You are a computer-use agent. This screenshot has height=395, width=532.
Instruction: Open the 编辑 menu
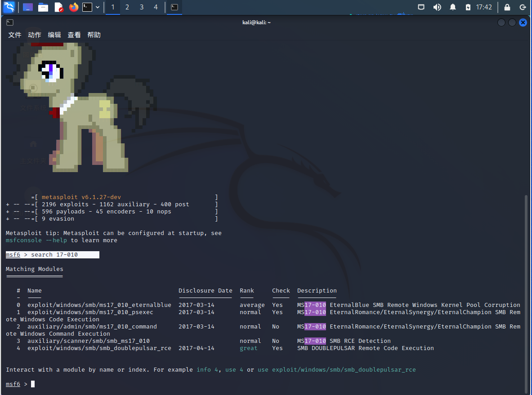click(x=54, y=35)
